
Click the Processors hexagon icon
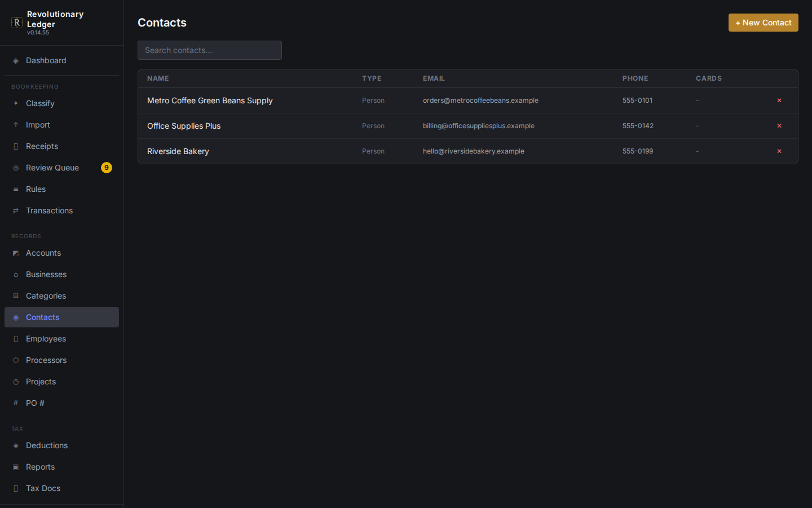16,361
